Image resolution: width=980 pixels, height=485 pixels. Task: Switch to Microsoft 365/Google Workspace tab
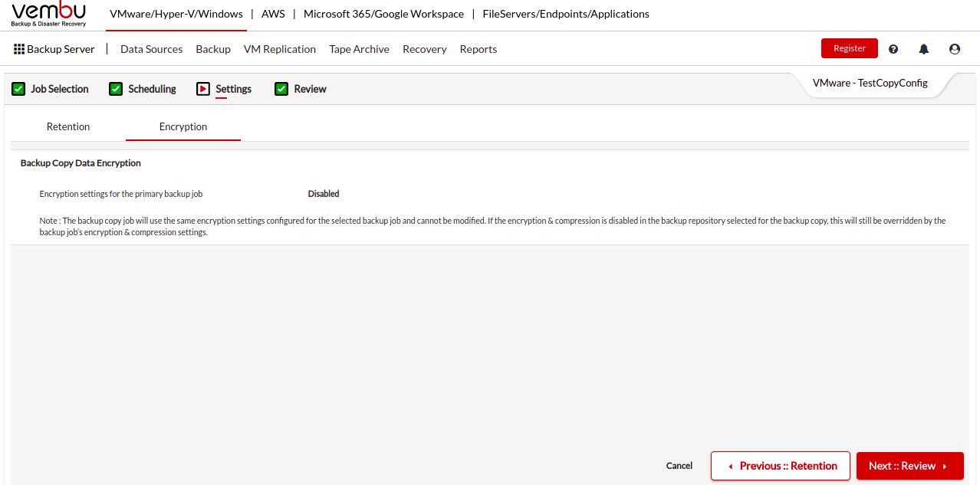(383, 14)
